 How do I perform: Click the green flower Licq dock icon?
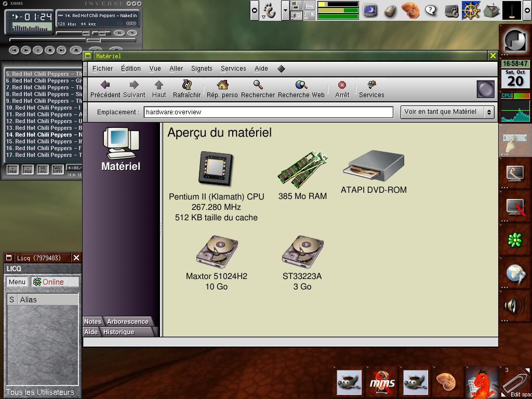[x=515, y=240]
